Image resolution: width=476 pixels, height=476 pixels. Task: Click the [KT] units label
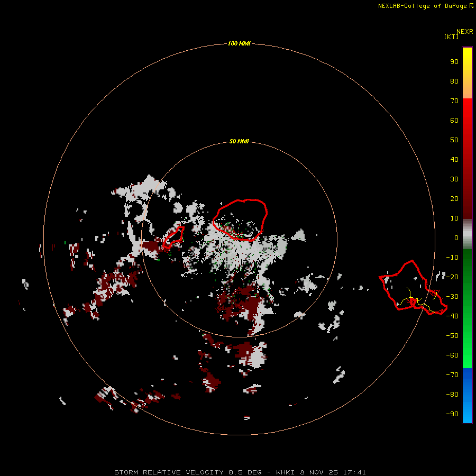coord(451,36)
